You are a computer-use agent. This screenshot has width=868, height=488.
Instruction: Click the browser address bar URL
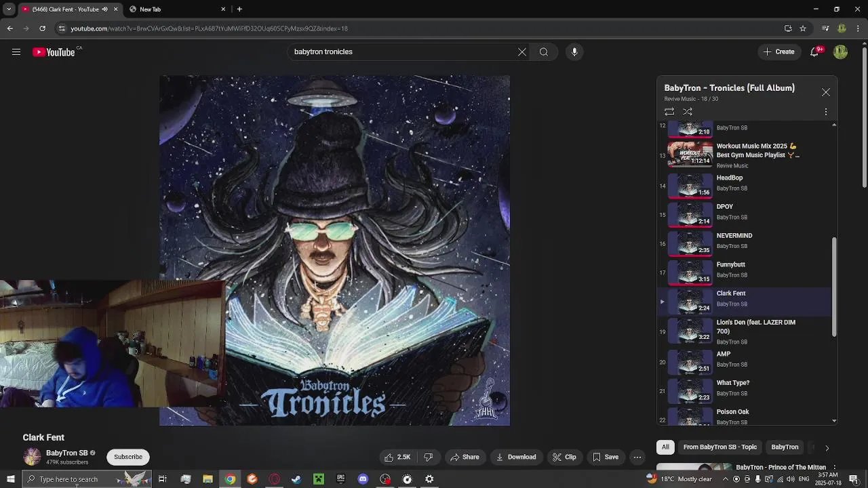pos(209,28)
